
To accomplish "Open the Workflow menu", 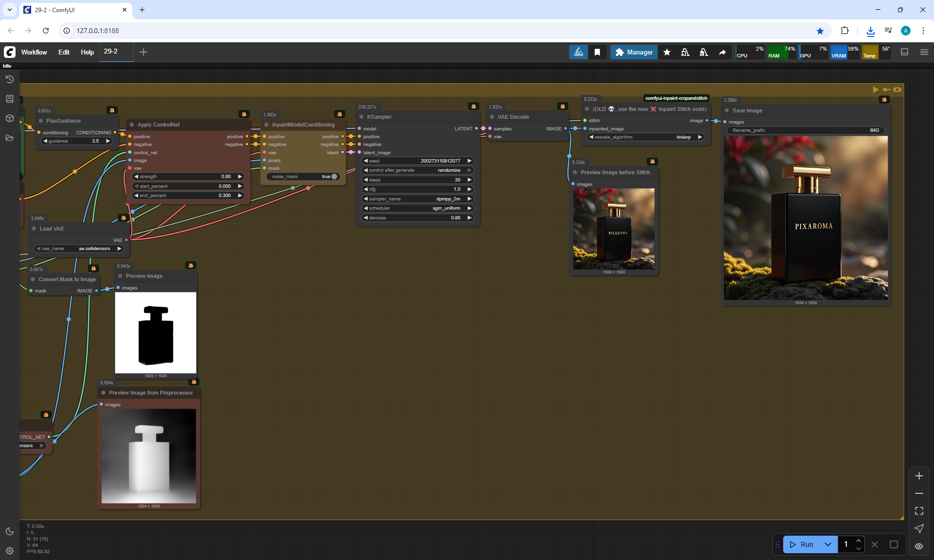I will point(34,52).
